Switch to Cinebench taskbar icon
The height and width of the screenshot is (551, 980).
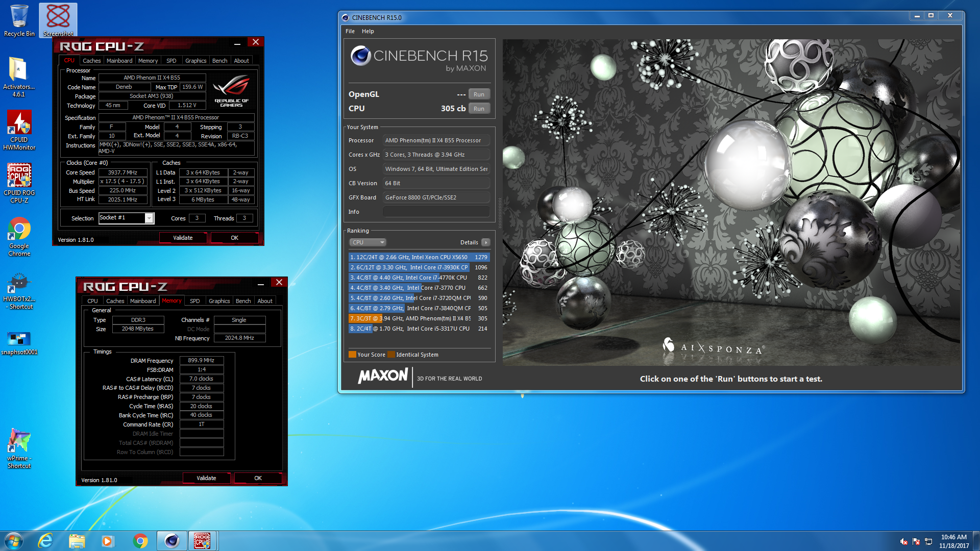point(171,541)
